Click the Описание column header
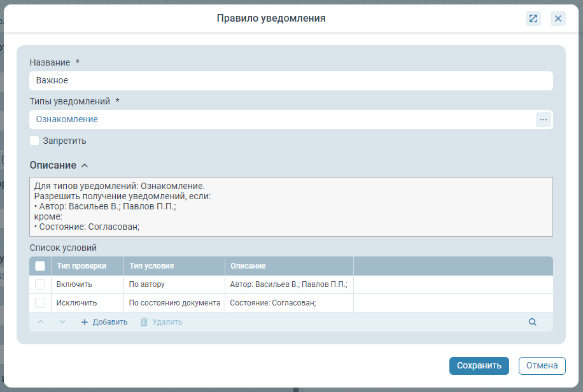 [248, 266]
